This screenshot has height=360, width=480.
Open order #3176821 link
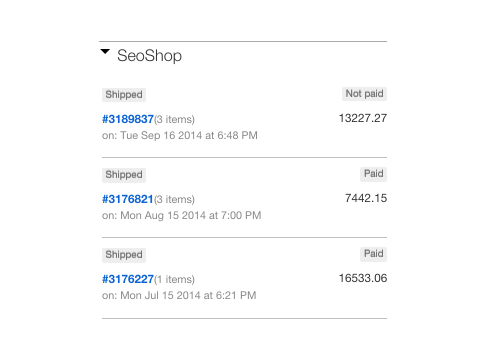128,199
